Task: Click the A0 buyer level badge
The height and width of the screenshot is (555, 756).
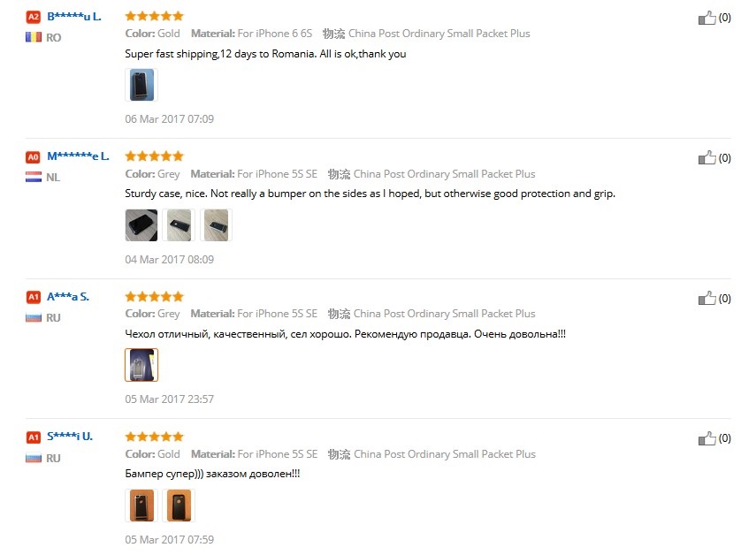Action: [34, 156]
